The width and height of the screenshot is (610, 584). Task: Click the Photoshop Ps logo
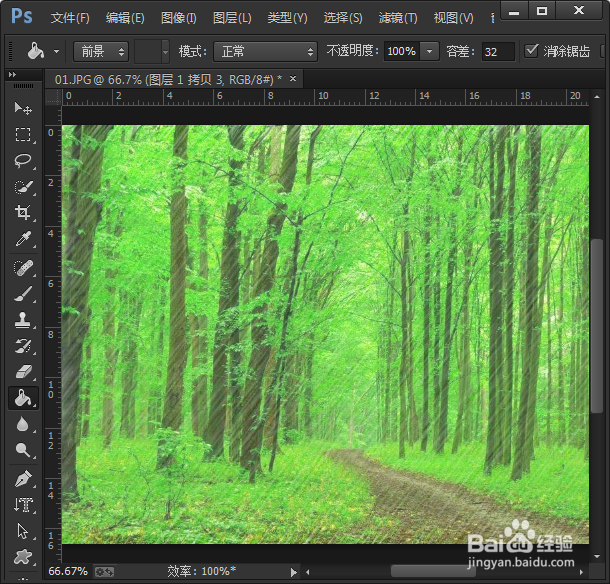[22, 16]
